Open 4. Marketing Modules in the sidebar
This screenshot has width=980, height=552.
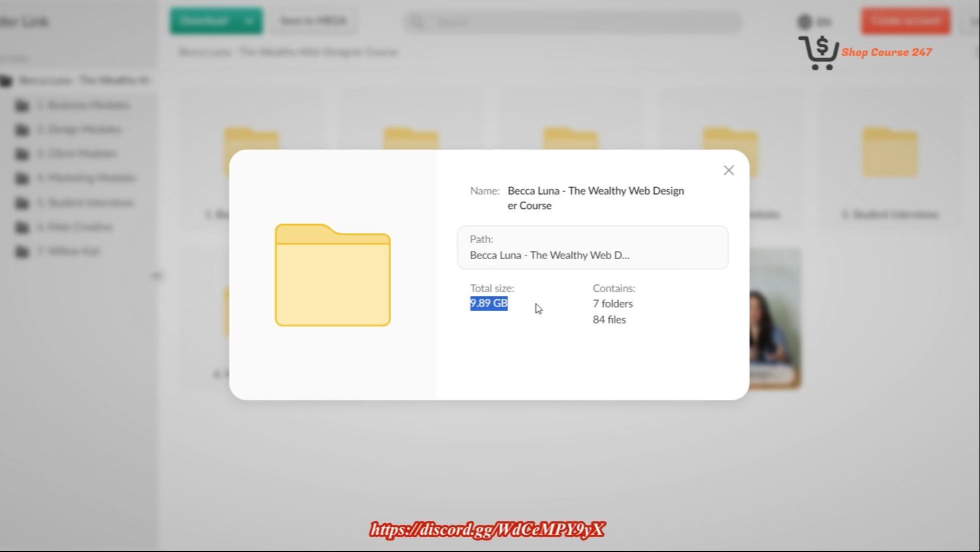[x=86, y=178]
